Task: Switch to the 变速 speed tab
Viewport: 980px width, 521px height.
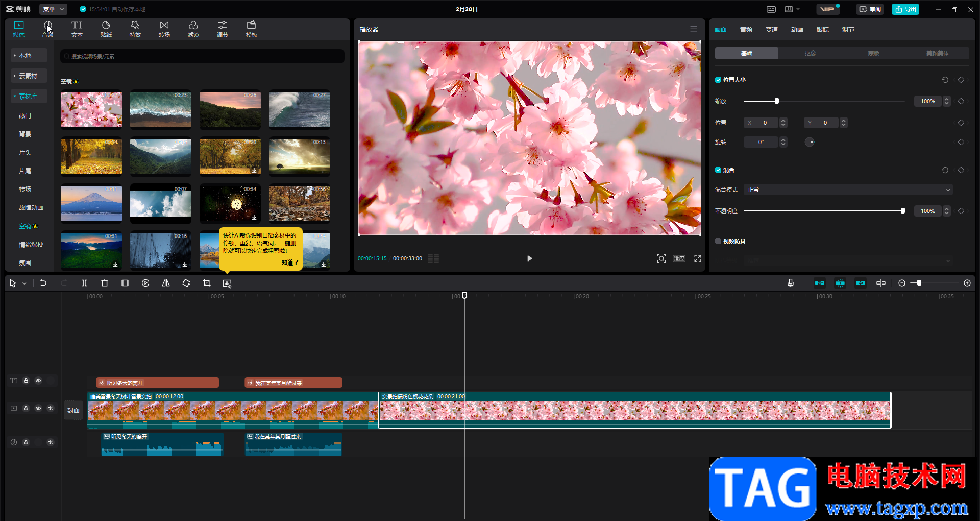Action: click(771, 30)
